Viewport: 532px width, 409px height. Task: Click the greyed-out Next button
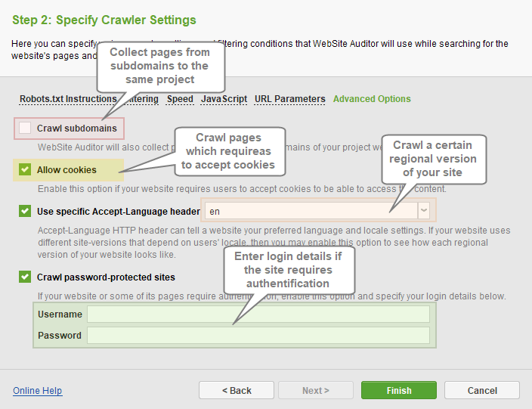pos(315,390)
